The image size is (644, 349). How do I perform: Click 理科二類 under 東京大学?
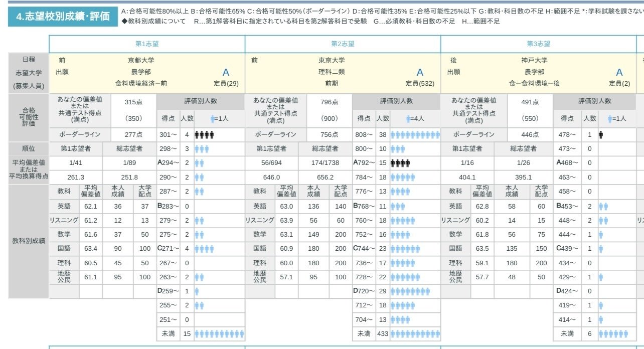tap(332, 72)
